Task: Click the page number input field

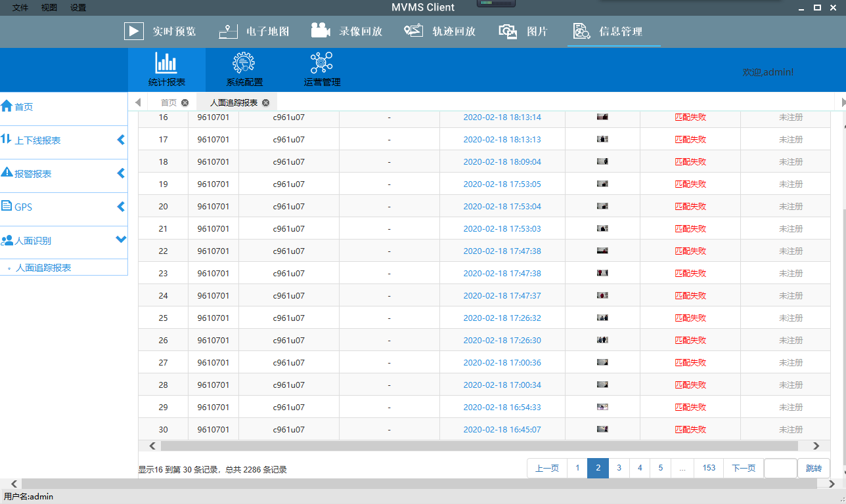Action: point(780,468)
